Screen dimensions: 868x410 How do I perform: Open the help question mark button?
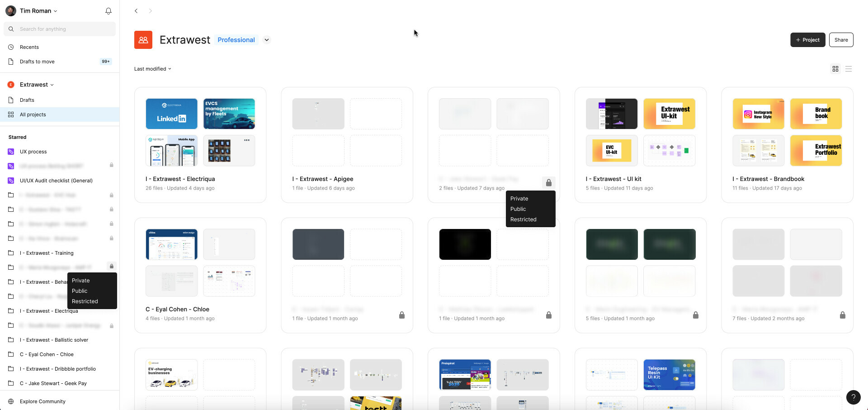(853, 397)
